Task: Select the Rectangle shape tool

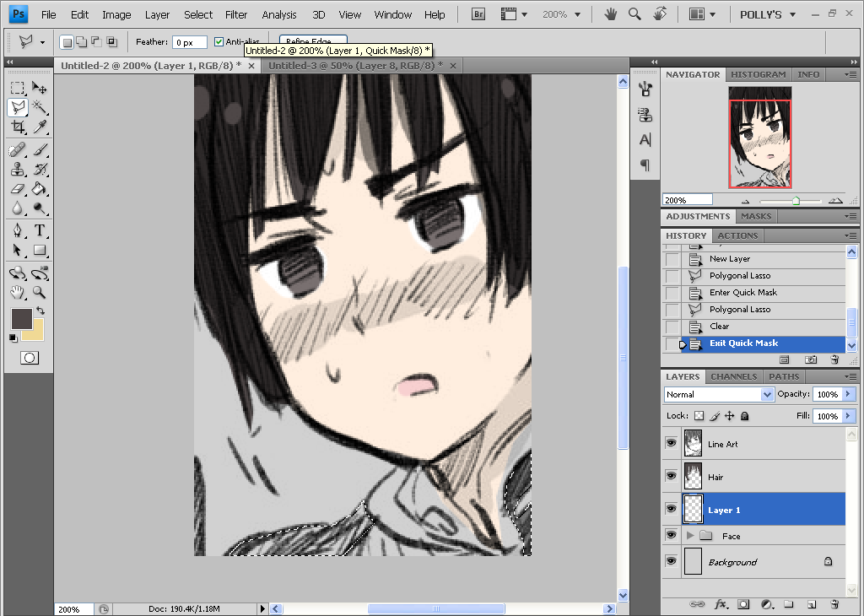Action: click(39, 250)
